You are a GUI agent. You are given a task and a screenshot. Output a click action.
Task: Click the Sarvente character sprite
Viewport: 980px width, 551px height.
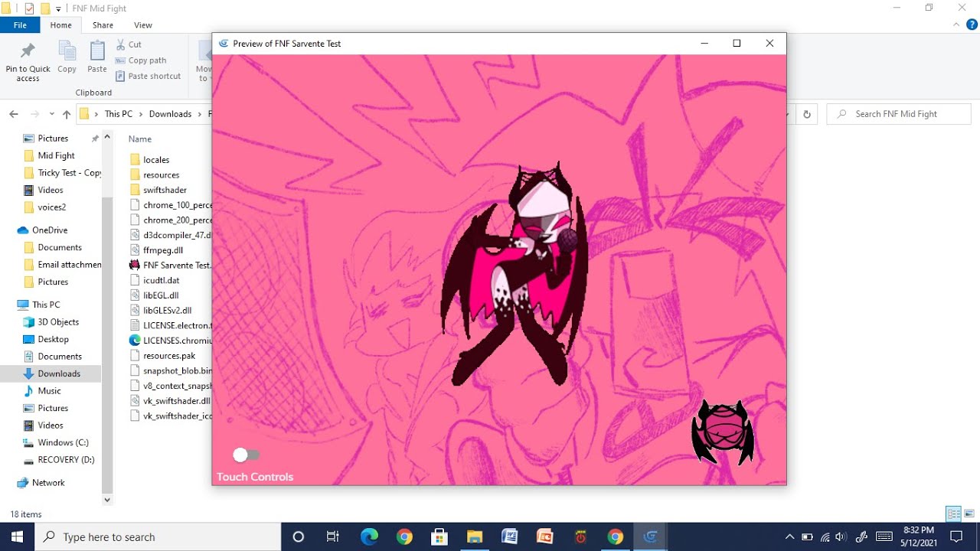pyautogui.click(x=514, y=274)
